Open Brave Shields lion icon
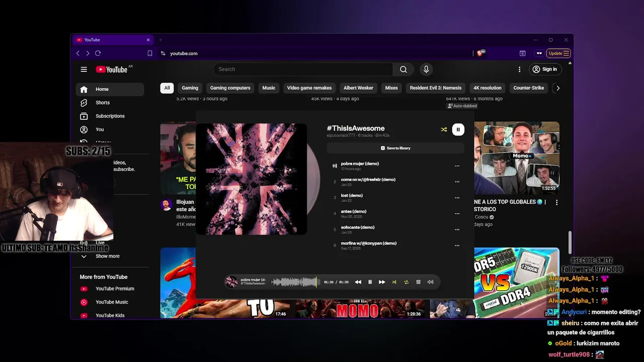 [x=480, y=53]
